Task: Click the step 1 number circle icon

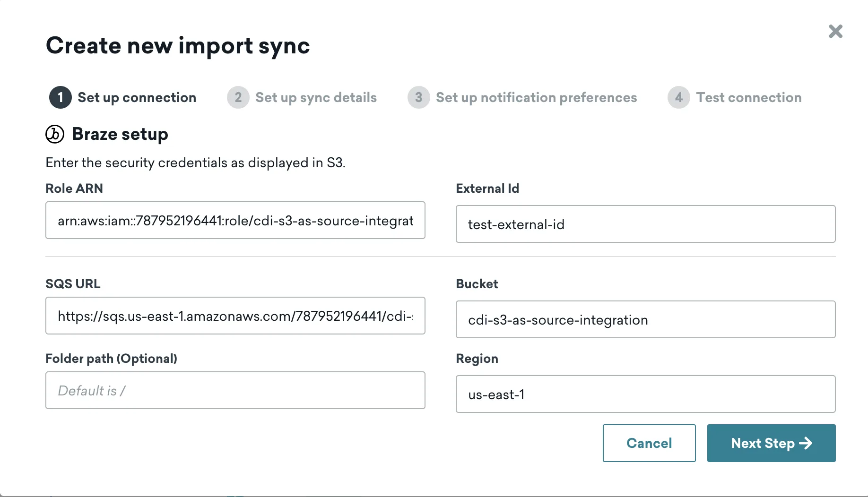Action: pyautogui.click(x=61, y=97)
